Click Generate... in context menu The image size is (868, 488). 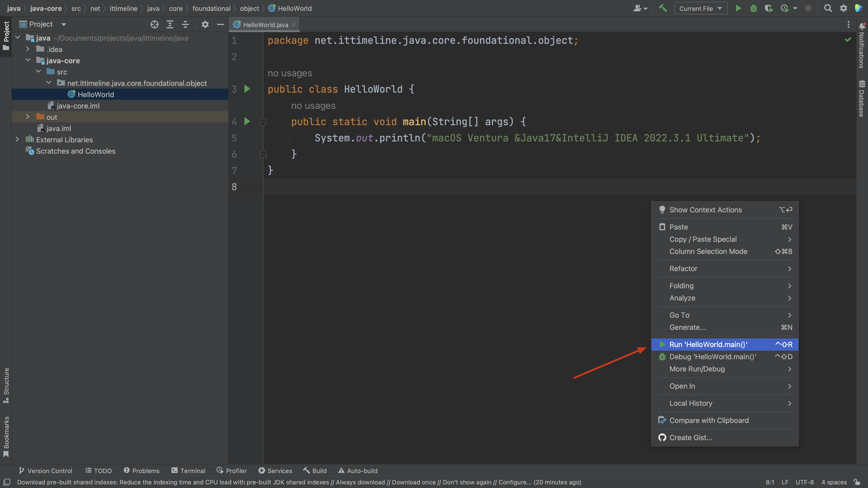725,327
